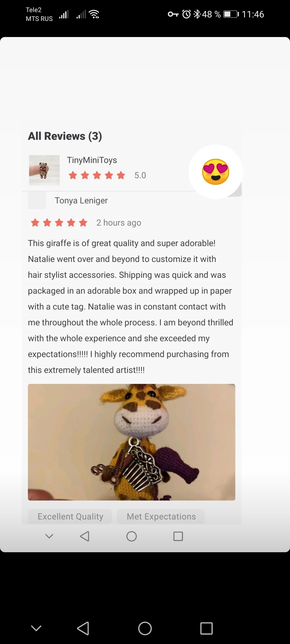Go back with system back button
The height and width of the screenshot is (644, 290).
click(x=83, y=628)
